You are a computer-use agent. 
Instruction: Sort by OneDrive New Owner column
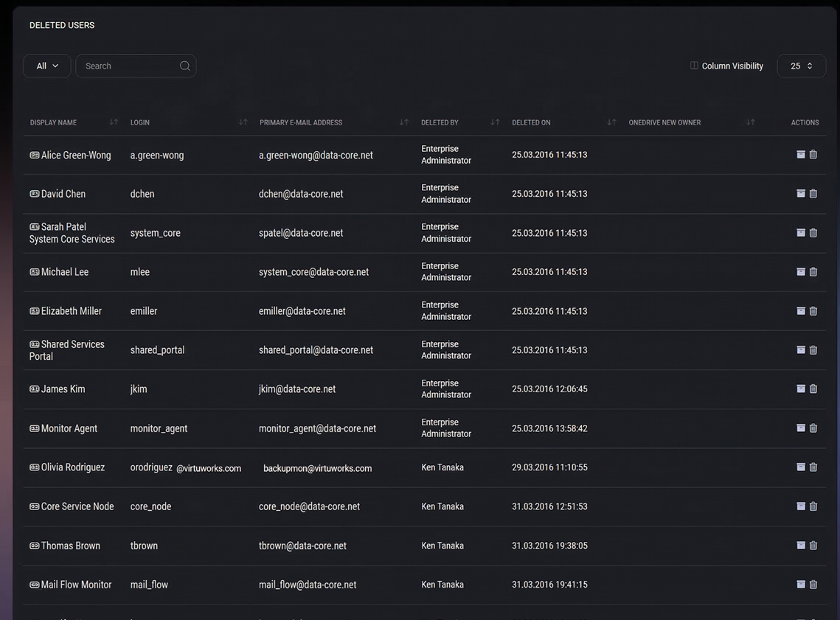click(750, 122)
